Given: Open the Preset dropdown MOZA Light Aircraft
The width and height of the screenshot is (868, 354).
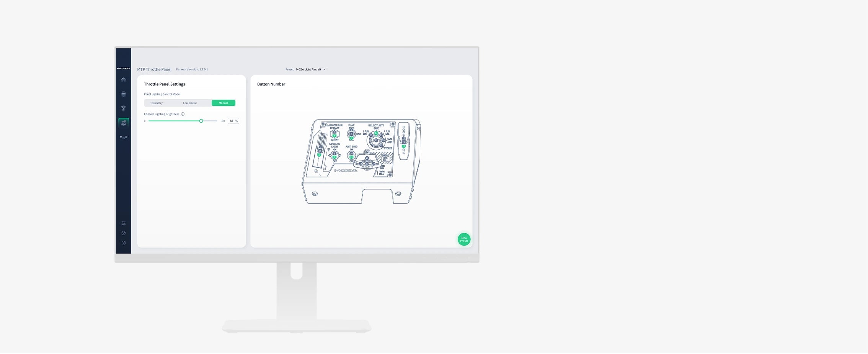Looking at the screenshot, I should point(310,70).
